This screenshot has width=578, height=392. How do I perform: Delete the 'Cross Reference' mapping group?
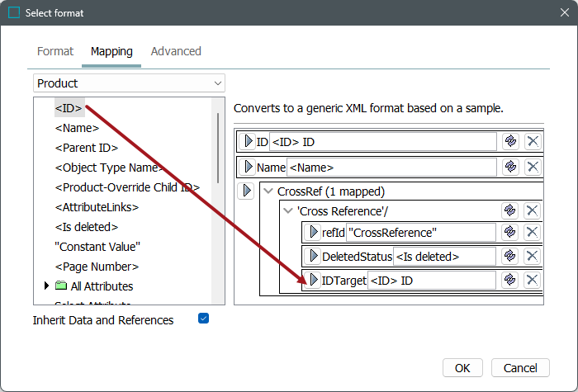[533, 210]
